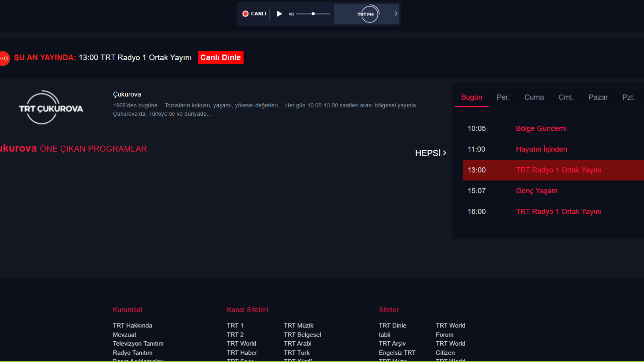The image size is (644, 362).
Task: Click the 11:00 time entry
Action: pos(476,149)
